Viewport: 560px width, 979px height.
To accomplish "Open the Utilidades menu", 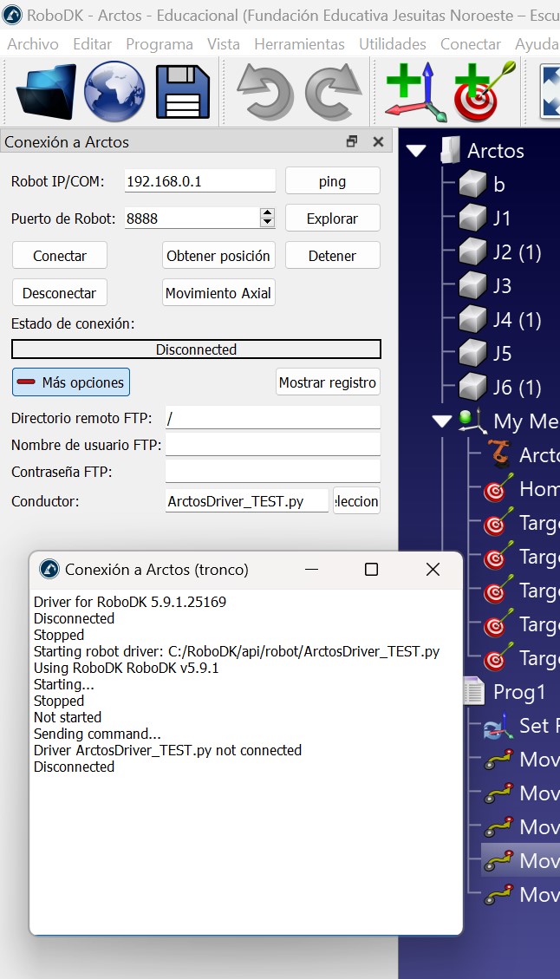I will pyautogui.click(x=393, y=44).
